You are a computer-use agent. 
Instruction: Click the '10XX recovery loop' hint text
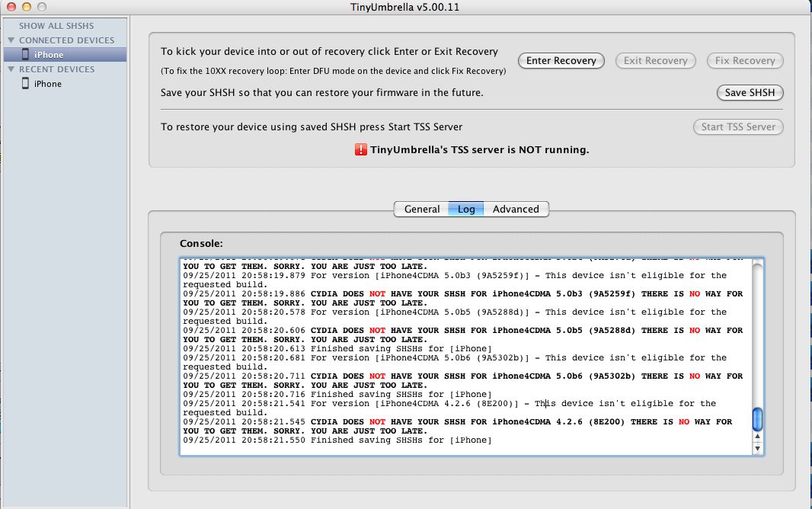coord(333,71)
